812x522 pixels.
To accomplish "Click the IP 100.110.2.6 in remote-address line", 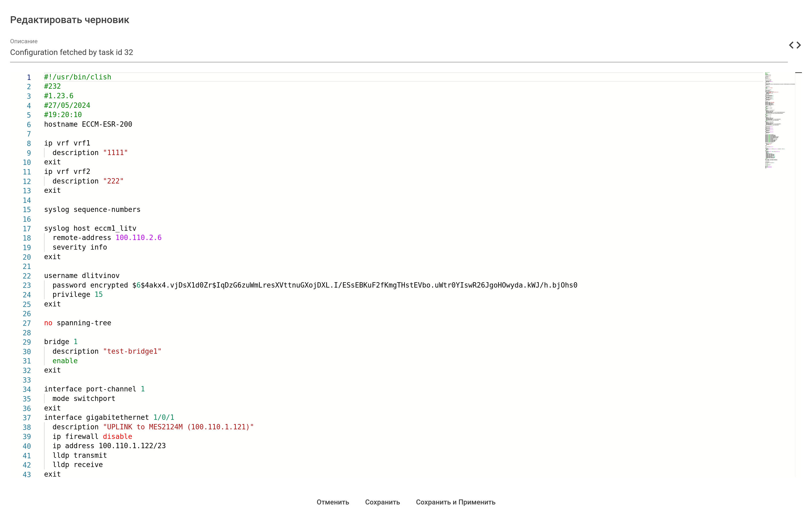I will point(138,238).
